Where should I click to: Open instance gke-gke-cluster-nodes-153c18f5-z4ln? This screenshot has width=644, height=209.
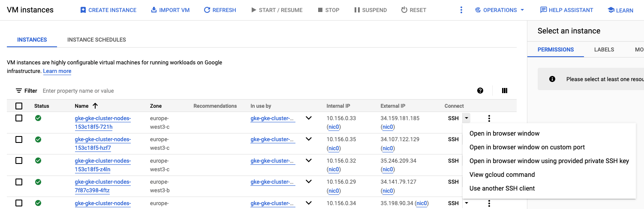point(103,165)
